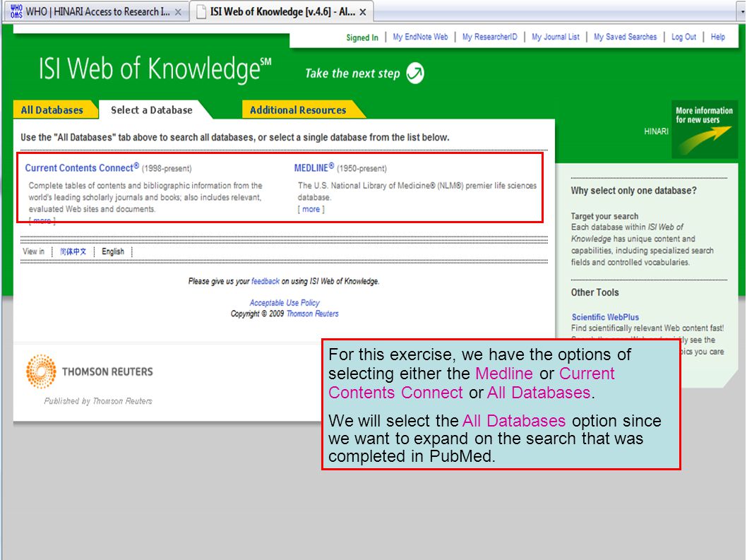The width and height of the screenshot is (747, 560).
Task: Open My ResearcherID link
Action: click(x=490, y=37)
